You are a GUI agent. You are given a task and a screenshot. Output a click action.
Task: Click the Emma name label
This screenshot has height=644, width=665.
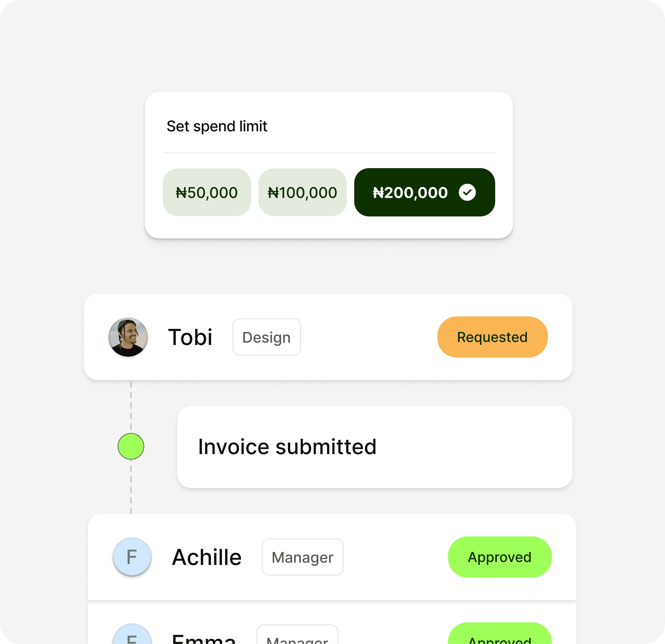point(204,638)
